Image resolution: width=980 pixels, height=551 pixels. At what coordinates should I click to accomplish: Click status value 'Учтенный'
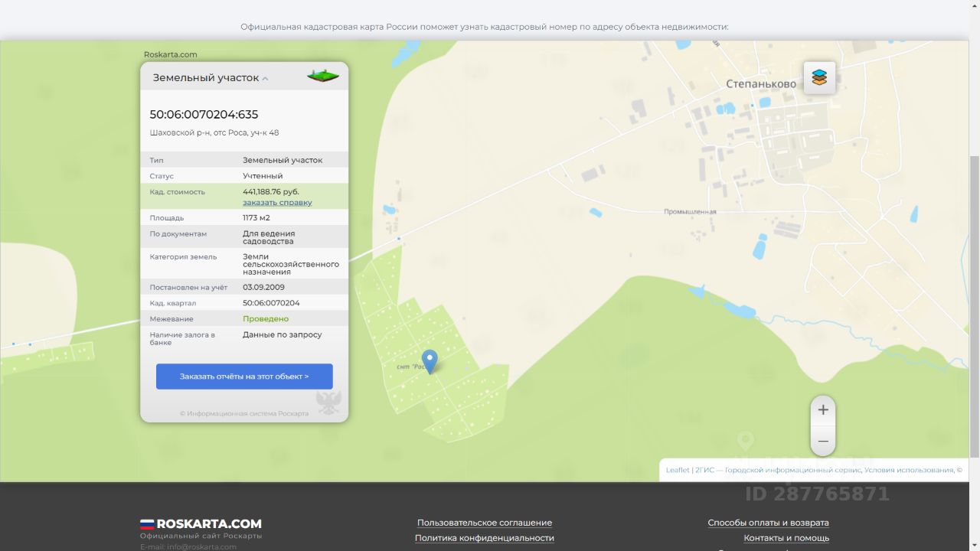coord(263,176)
